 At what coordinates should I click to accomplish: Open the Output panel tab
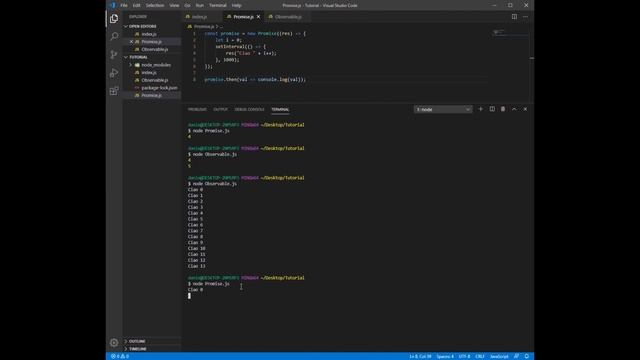[x=220, y=109]
